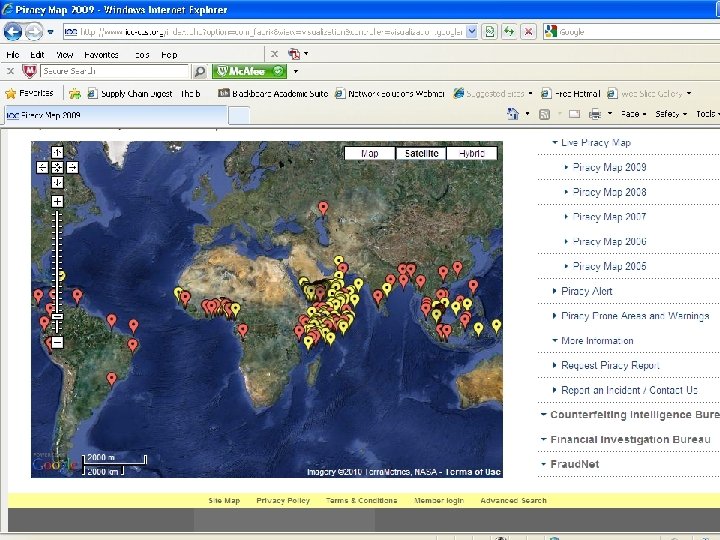Click the red pirate marker in Black Sea region
The height and width of the screenshot is (540, 720).
323,209
